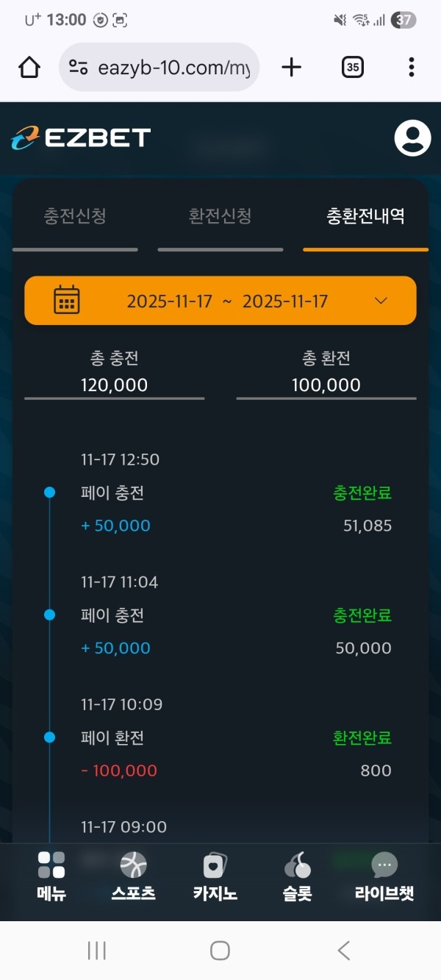
Task: Open the 슬롯 cherries icon
Action: (x=295, y=864)
